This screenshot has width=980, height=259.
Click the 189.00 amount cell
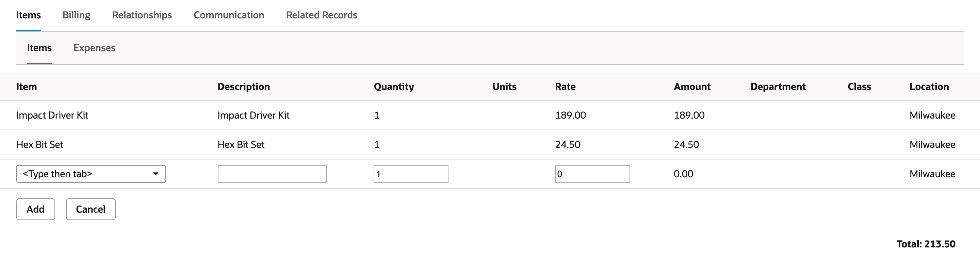point(689,116)
